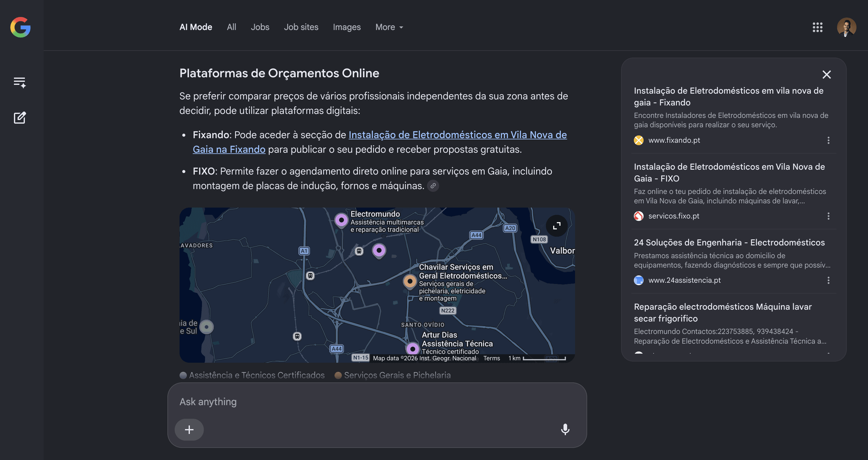Click the plus button in the ask box
Image resolution: width=868 pixels, height=460 pixels.
pos(189,430)
